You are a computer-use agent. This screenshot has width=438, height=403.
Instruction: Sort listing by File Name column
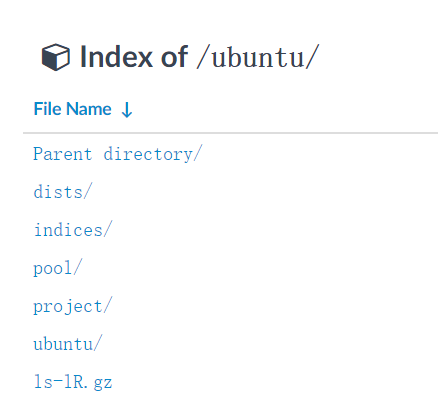(73, 109)
